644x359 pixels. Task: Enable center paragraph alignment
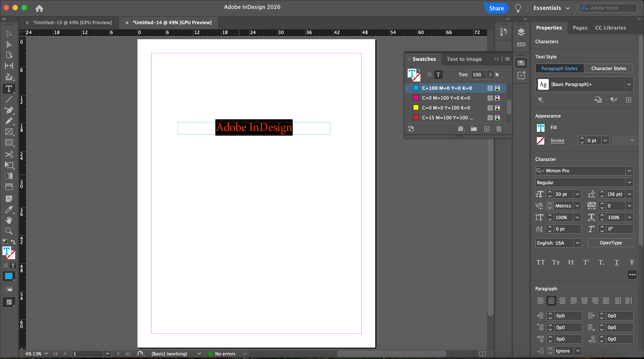point(551,300)
